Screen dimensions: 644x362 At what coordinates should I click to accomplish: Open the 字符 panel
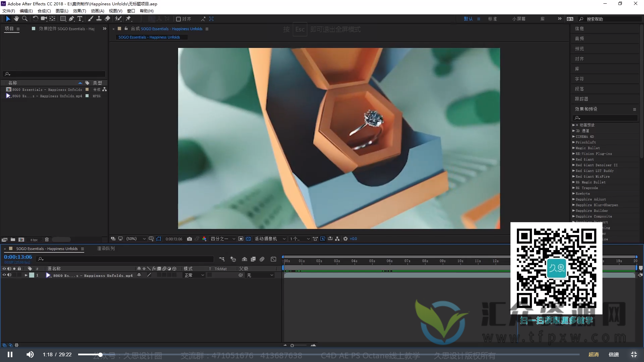[x=579, y=79]
